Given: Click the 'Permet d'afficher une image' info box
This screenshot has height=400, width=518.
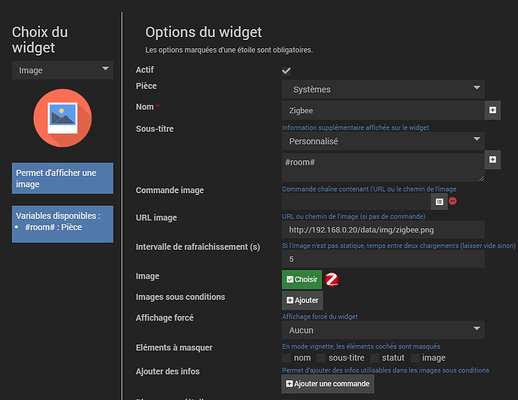Looking at the screenshot, I should [62, 178].
